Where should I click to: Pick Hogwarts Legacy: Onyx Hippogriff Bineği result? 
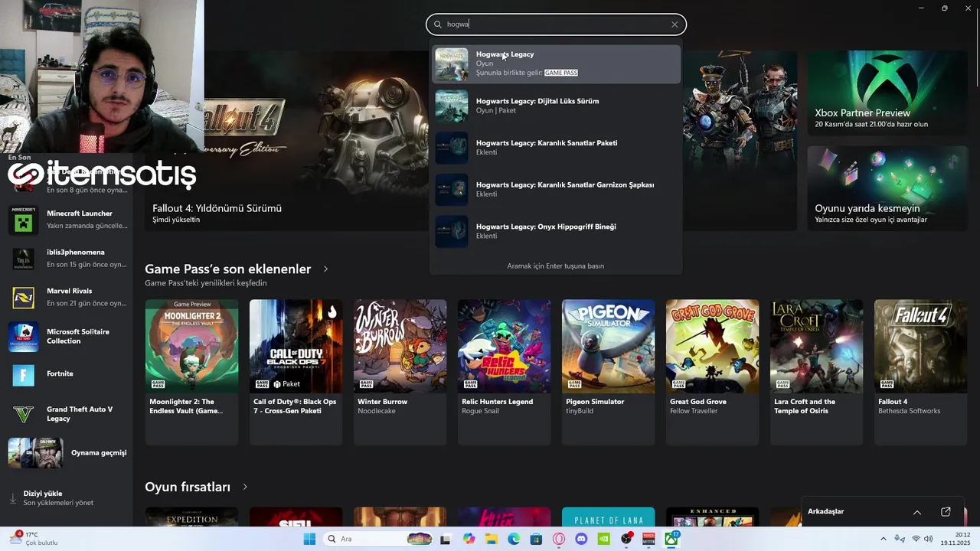556,231
